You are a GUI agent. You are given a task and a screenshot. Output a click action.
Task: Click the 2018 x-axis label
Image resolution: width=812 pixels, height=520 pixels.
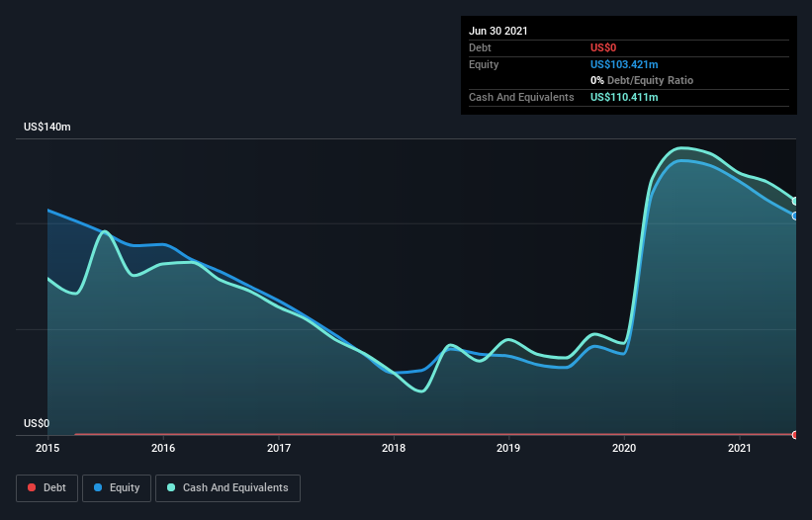[394, 448]
